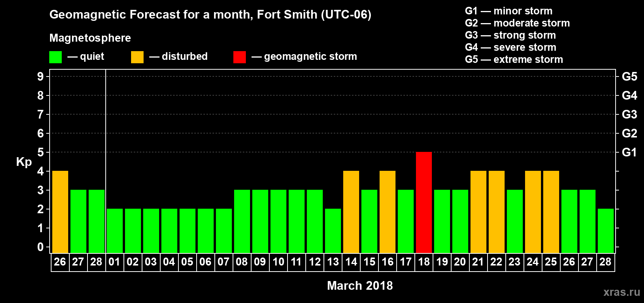Click the 'quiet' legend label
Image resolution: width=644 pixels, height=303 pixels.
(x=92, y=56)
